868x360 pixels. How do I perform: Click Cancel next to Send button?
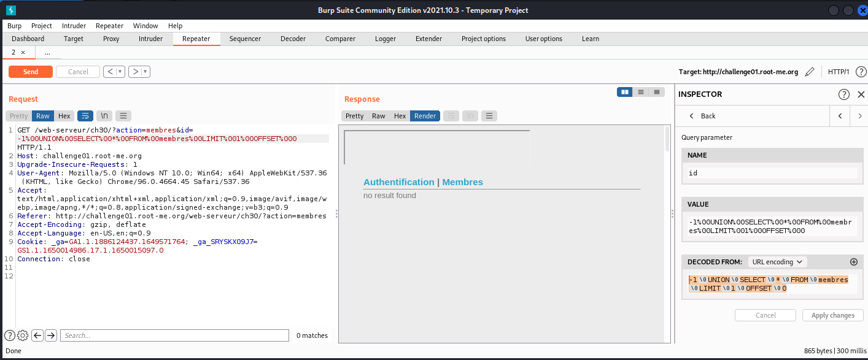(x=78, y=72)
